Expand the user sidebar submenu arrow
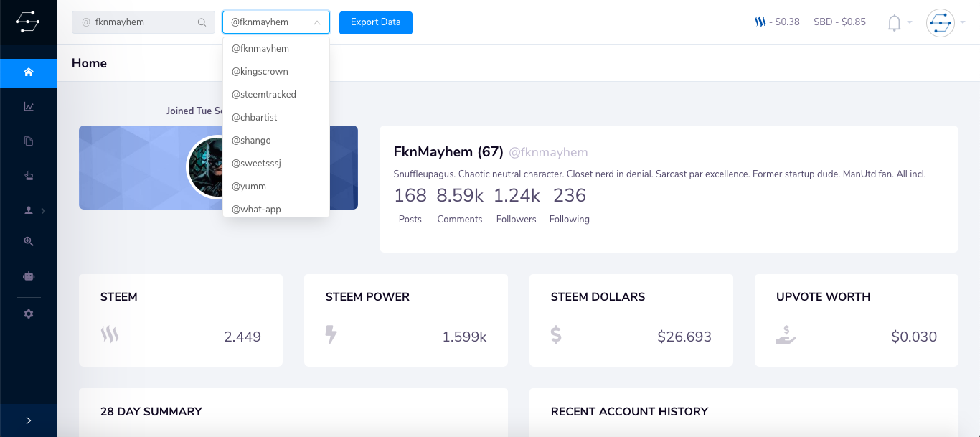980x437 pixels. tap(43, 211)
